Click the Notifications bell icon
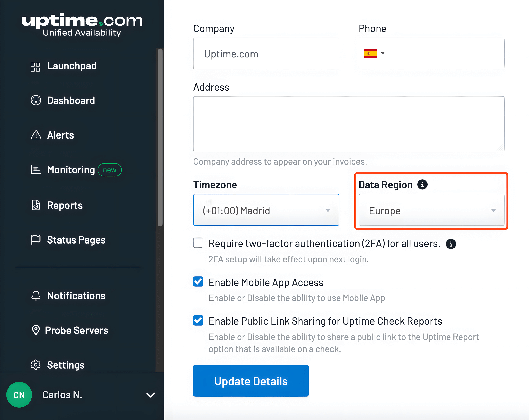This screenshot has height=420, width=529. tap(36, 296)
